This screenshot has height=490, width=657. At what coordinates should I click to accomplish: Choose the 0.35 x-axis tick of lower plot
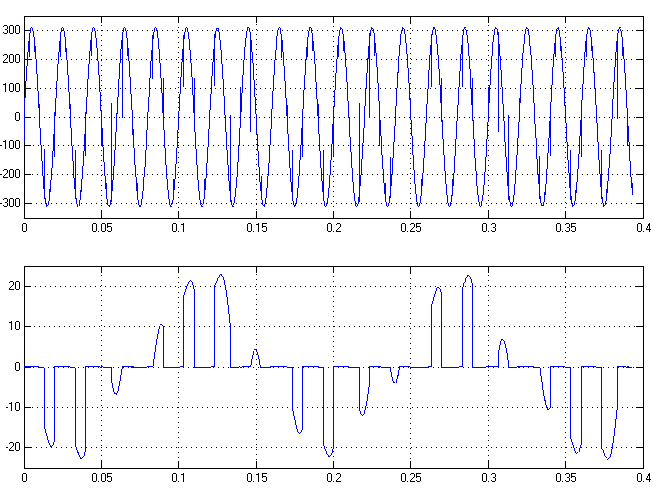pyautogui.click(x=566, y=478)
